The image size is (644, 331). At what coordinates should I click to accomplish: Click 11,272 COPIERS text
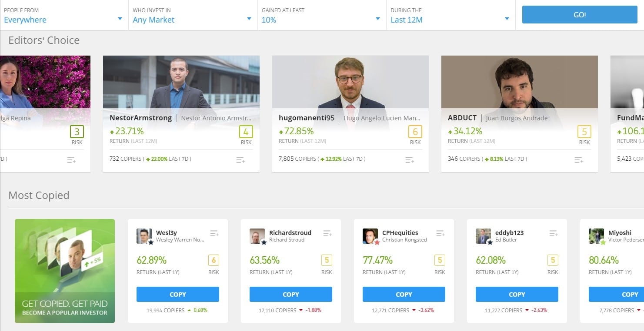tap(504, 310)
